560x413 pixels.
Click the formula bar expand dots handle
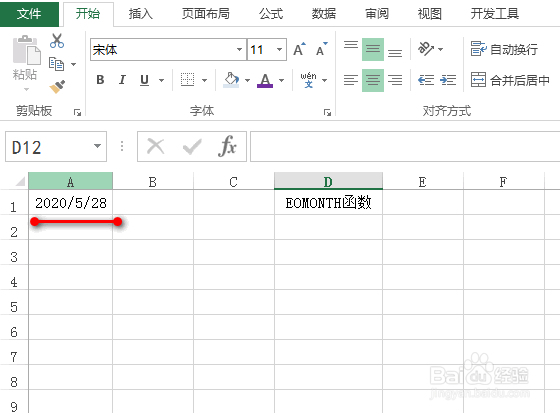(x=122, y=146)
